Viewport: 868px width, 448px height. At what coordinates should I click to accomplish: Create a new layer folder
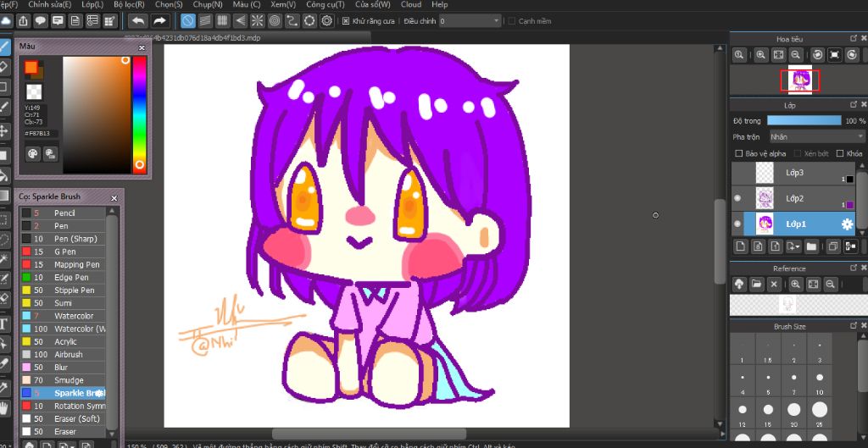pyautogui.click(x=811, y=246)
